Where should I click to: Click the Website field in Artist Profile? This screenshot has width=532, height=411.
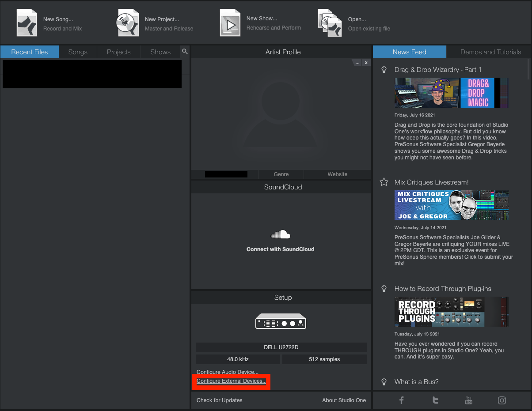click(x=338, y=174)
